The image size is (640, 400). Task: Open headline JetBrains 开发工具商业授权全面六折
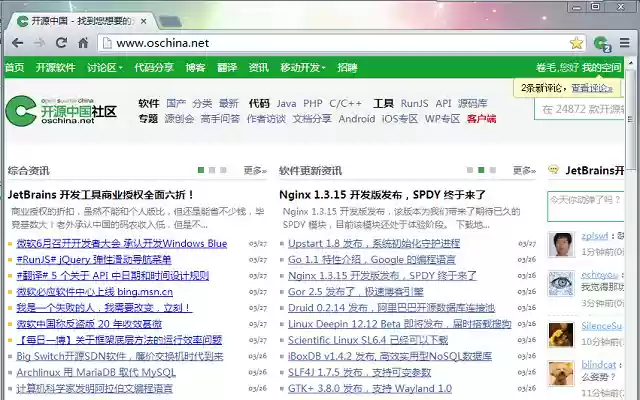(101, 195)
